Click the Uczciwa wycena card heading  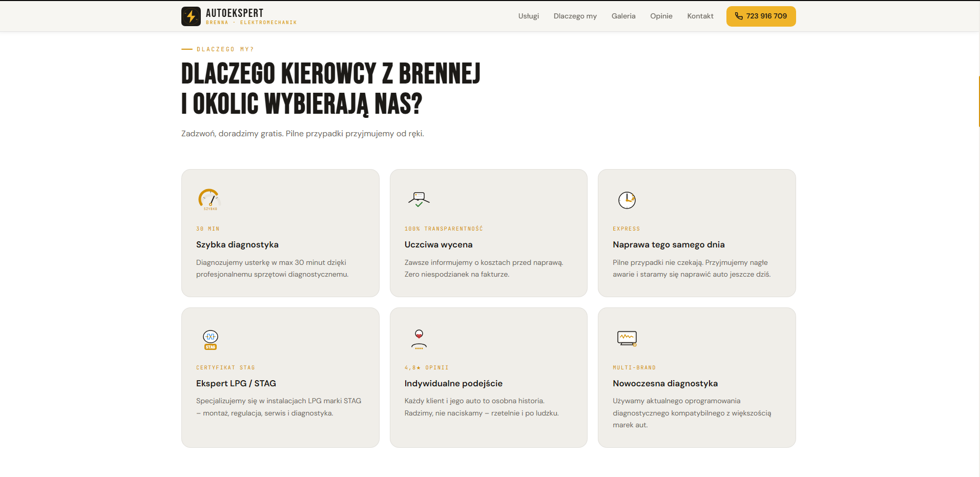pyautogui.click(x=439, y=244)
